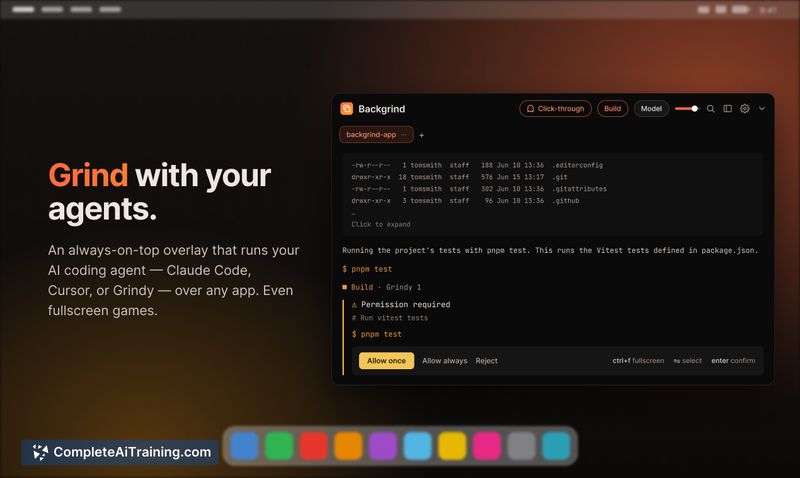Open the orange dock icon
Viewport: 800px width, 478px height.
point(348,446)
